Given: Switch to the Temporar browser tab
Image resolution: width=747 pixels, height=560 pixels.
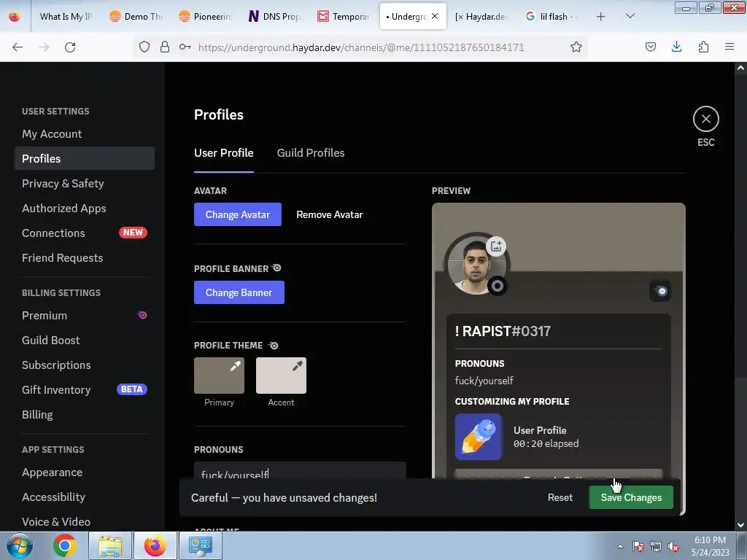Looking at the screenshot, I should [344, 16].
